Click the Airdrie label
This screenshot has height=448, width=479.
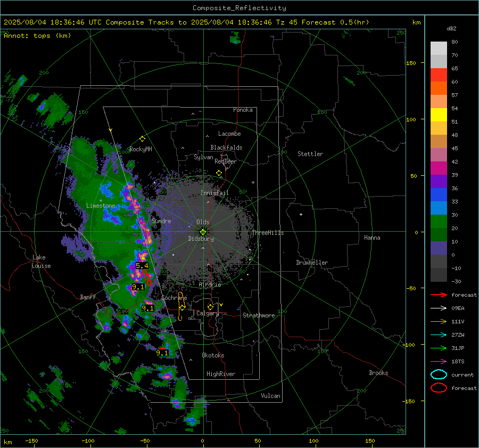point(210,284)
